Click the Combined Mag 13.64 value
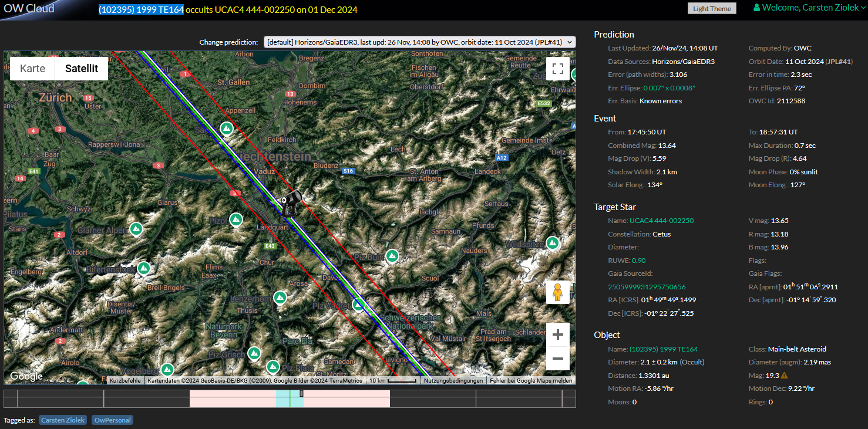Image resolution: width=868 pixels, height=429 pixels. (x=667, y=146)
